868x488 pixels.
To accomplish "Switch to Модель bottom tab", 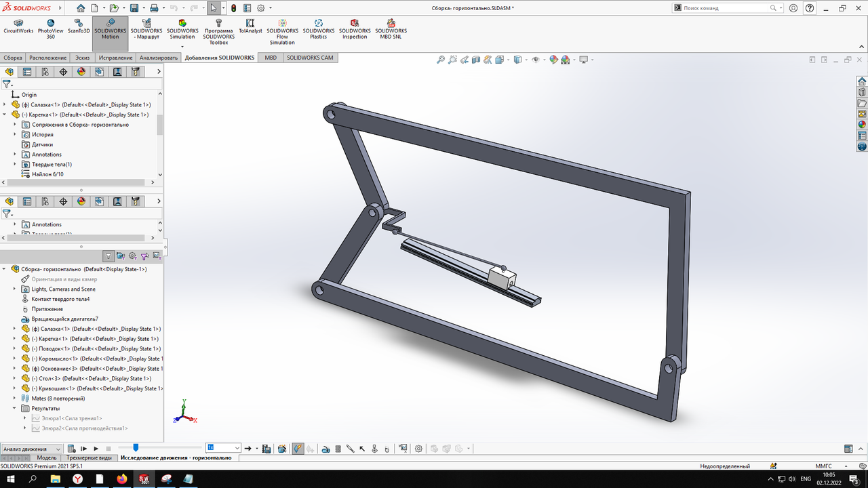I will pos(46,457).
